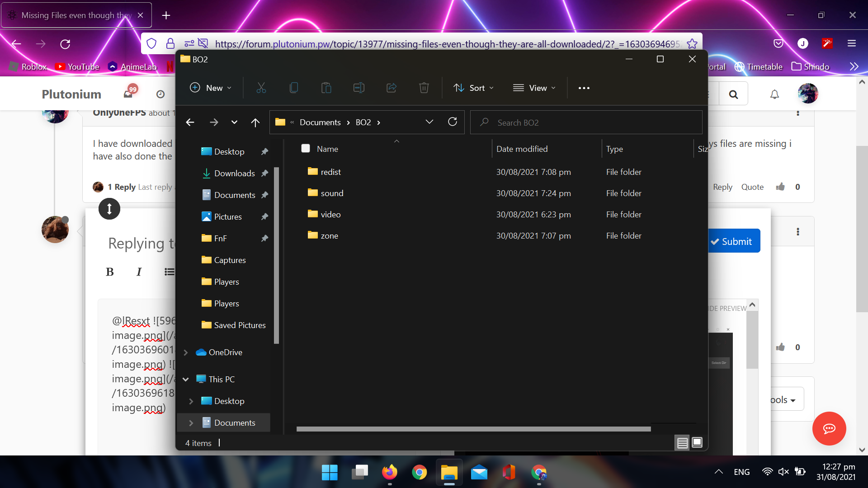The width and height of the screenshot is (868, 488).
Task: Open a new Firefox tab
Action: click(x=166, y=15)
